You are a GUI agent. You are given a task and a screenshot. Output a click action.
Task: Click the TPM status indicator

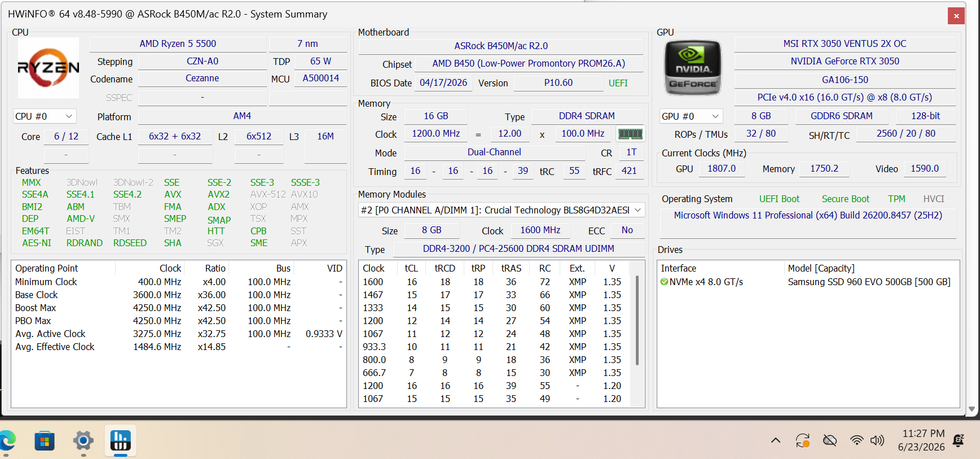[x=896, y=199]
